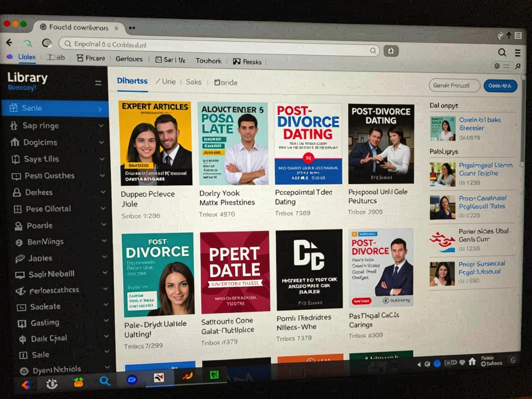
Task: Open the red PPERT DATLE cover thumbnail
Action: pos(235,272)
